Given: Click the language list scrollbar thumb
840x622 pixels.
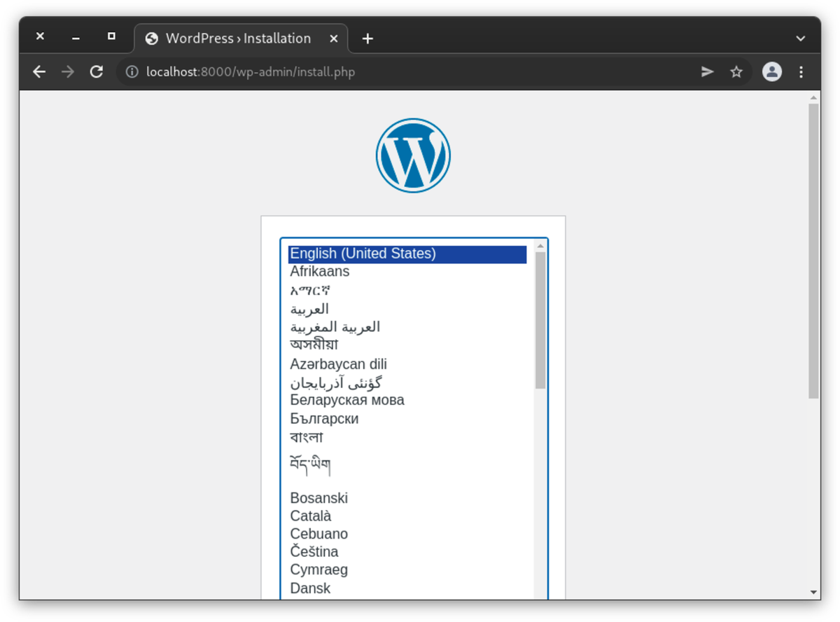Looking at the screenshot, I should pos(540,319).
